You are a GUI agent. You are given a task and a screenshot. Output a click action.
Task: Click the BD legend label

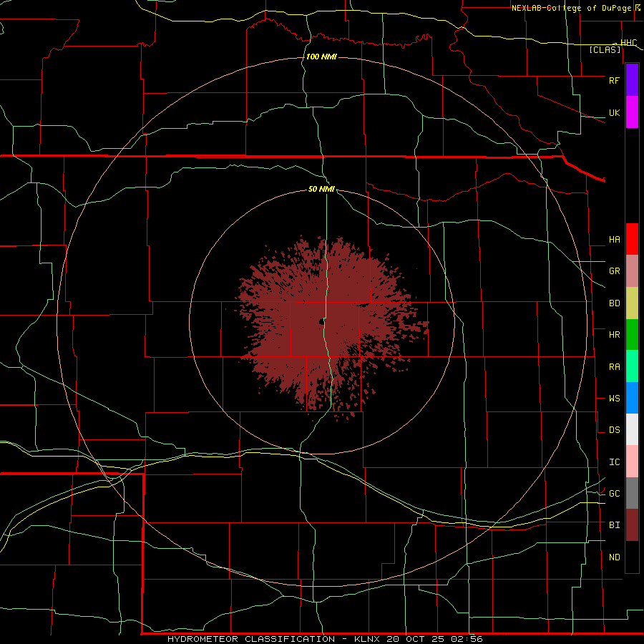pyautogui.click(x=614, y=303)
